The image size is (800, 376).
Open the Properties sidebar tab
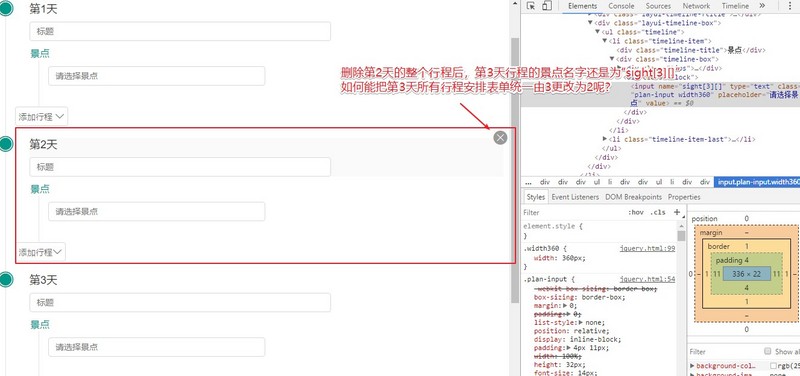[684, 197]
